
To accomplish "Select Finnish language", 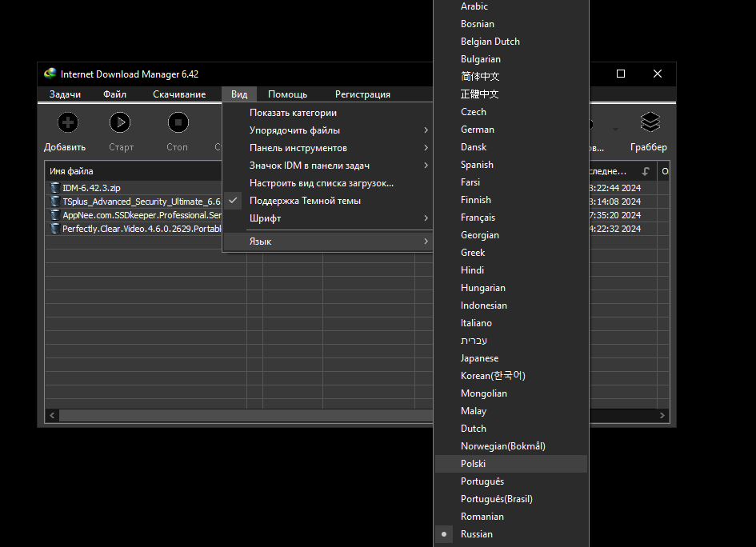I will [511, 200].
